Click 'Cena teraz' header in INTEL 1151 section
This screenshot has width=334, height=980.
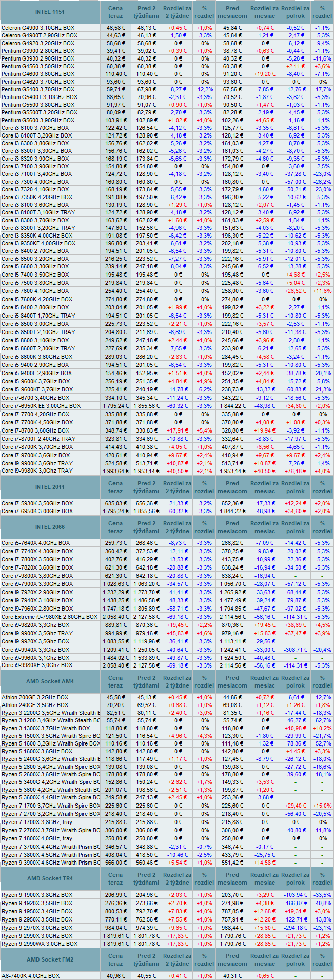[115, 12]
